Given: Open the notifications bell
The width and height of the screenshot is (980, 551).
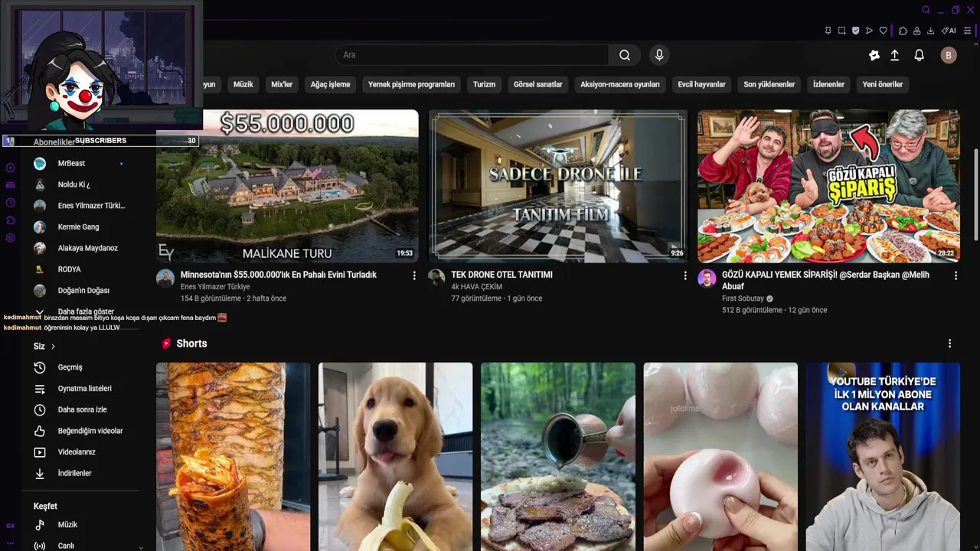Looking at the screenshot, I should coord(920,55).
